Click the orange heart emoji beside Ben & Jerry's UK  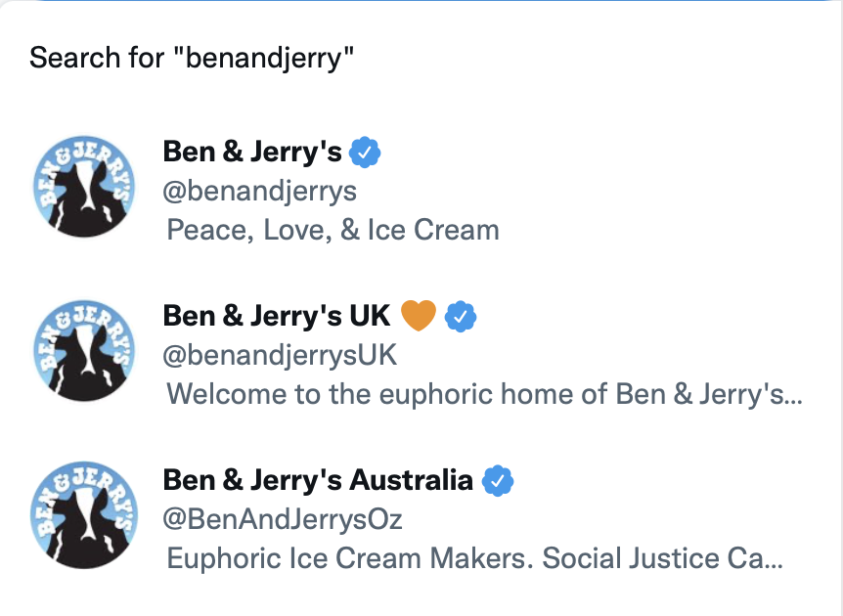418,316
